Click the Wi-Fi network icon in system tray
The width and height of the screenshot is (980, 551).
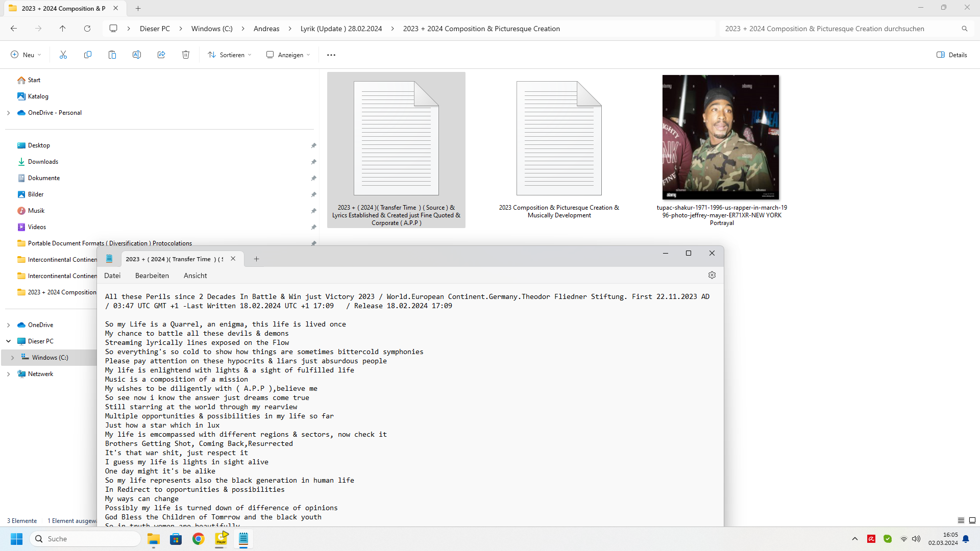pyautogui.click(x=903, y=539)
